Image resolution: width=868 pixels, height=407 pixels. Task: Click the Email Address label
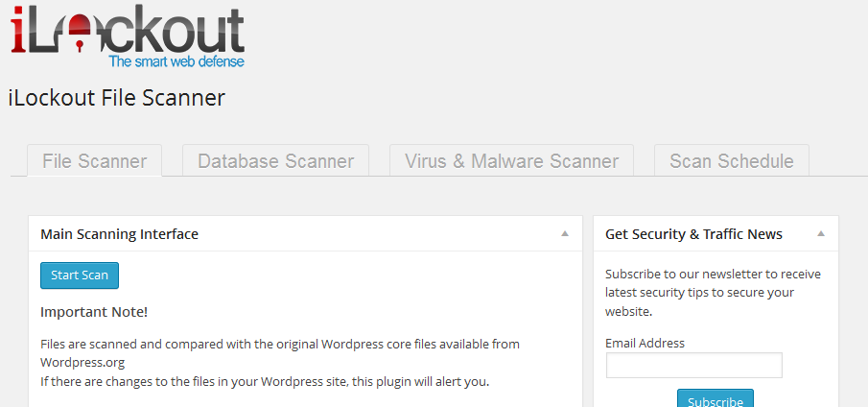pyautogui.click(x=645, y=344)
